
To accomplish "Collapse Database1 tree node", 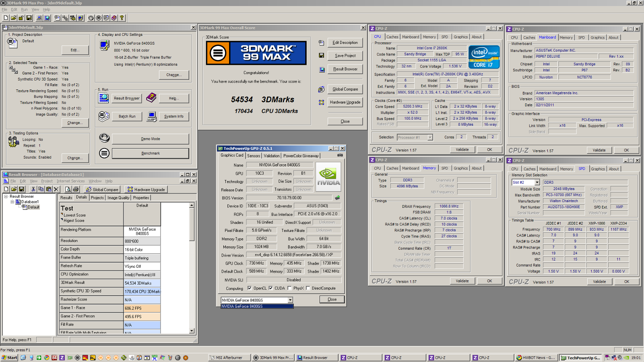I will 12,202.
